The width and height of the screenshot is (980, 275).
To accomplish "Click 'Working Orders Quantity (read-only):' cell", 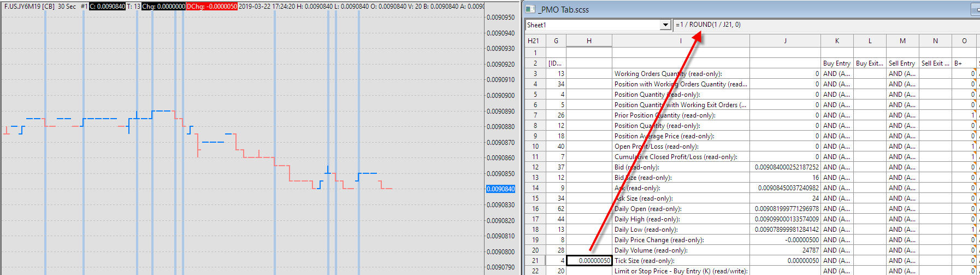I will point(681,74).
